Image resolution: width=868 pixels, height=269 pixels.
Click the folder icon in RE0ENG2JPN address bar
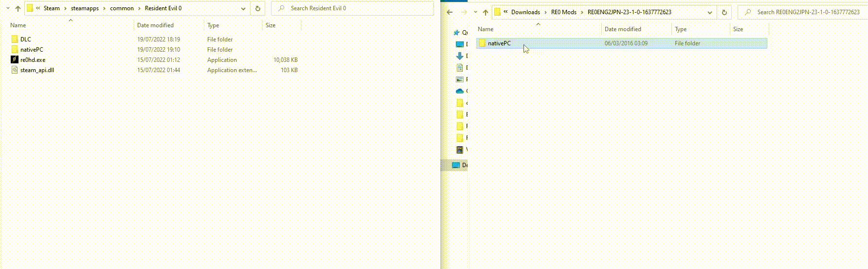pos(497,12)
